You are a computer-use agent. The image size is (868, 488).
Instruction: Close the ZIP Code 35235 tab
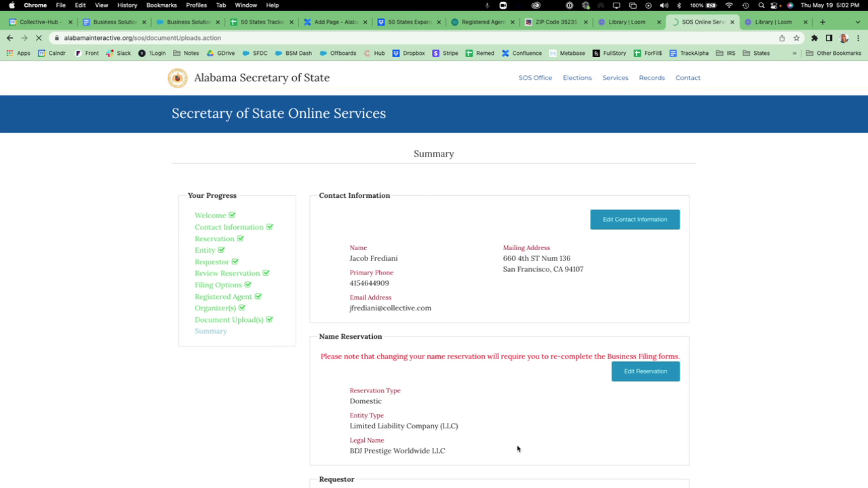pyautogui.click(x=585, y=22)
